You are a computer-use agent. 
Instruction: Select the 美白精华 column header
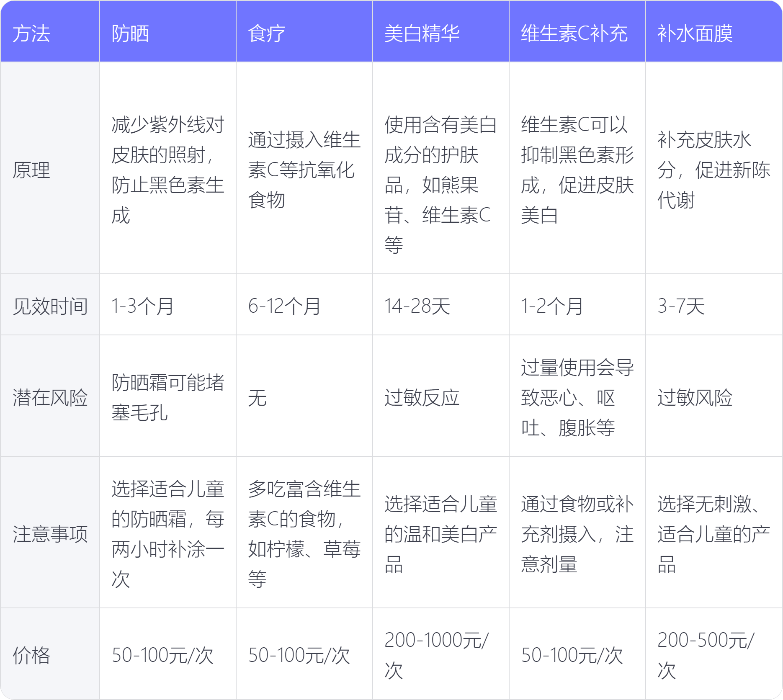pos(422,33)
